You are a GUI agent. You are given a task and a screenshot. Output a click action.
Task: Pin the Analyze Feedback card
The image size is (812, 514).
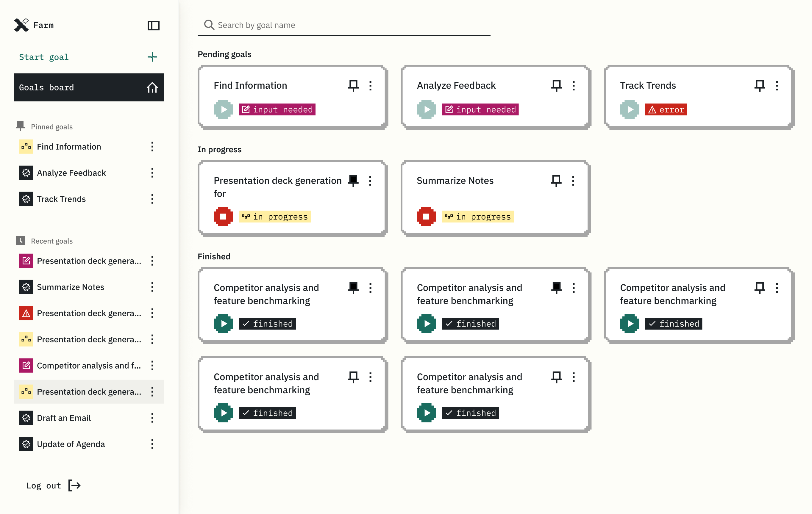click(556, 85)
